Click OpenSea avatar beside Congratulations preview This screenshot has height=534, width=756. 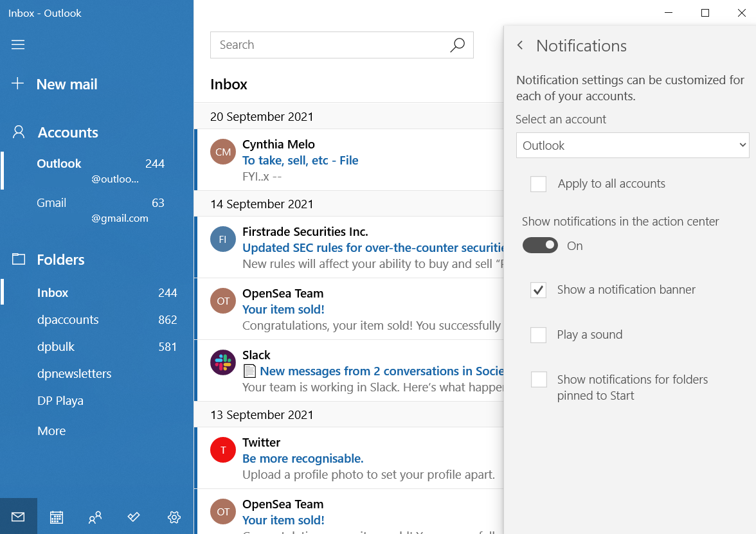point(222,301)
